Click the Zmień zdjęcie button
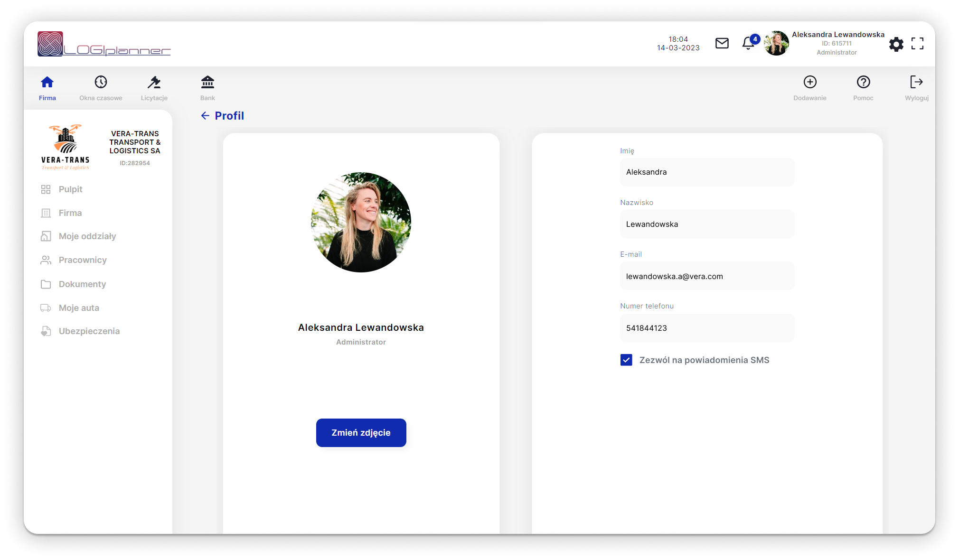The height and width of the screenshot is (560, 959). click(361, 433)
